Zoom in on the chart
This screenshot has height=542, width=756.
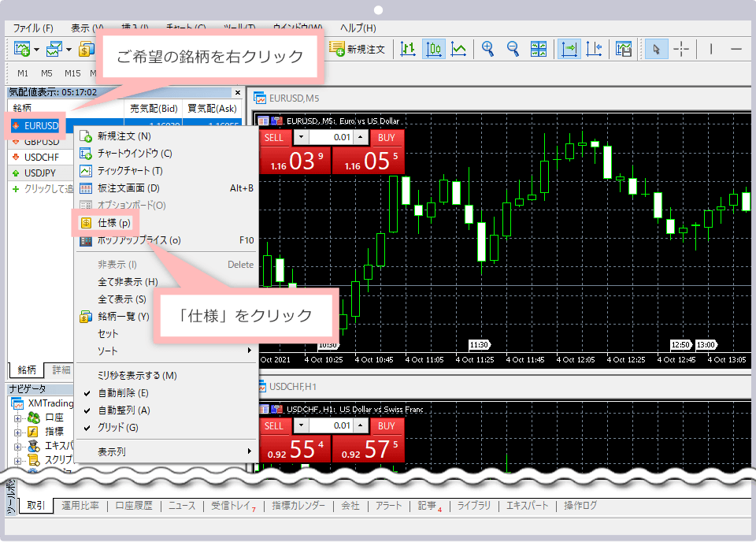tap(488, 49)
